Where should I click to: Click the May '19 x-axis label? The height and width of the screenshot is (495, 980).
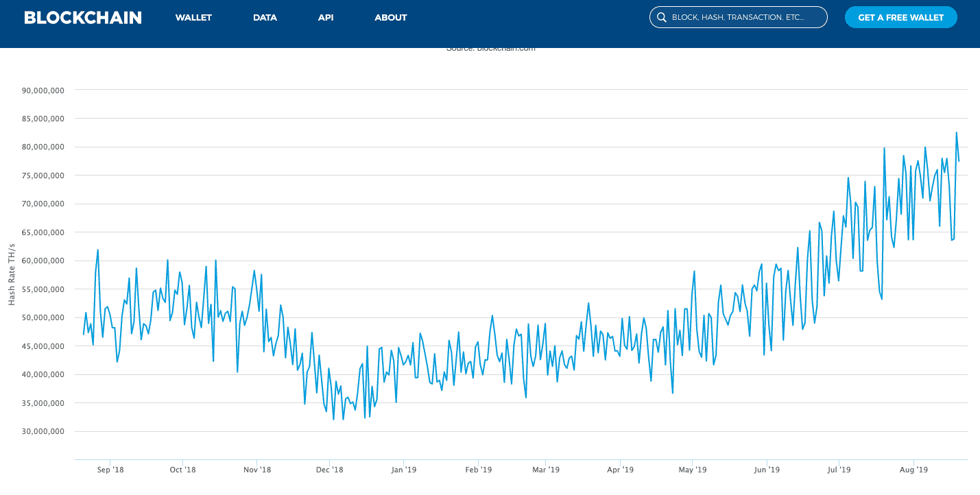point(693,470)
